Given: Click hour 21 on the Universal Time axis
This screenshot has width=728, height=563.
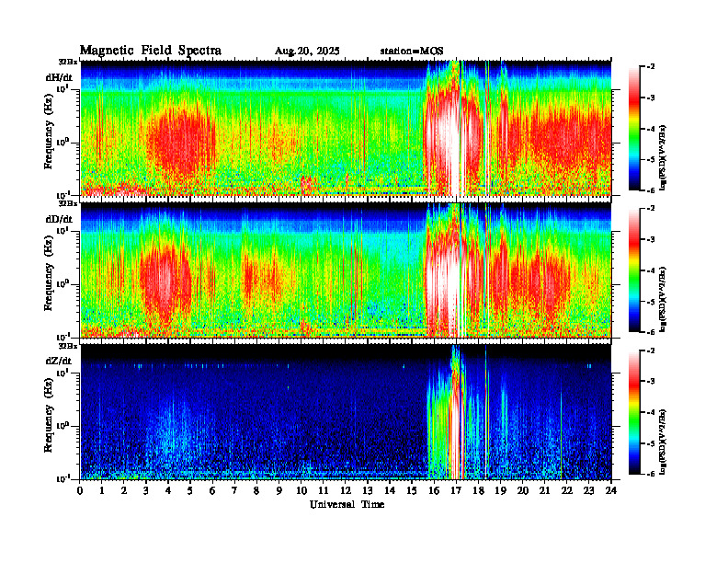Looking at the screenshot, I should coord(544,491).
